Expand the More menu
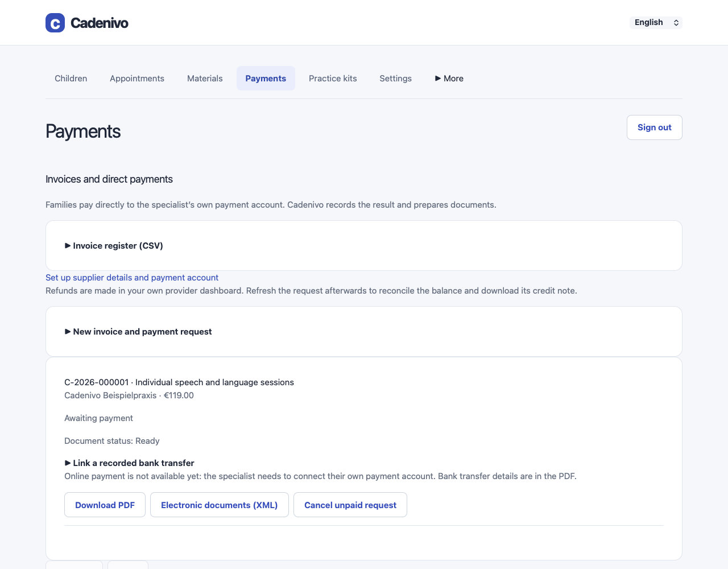 click(449, 79)
